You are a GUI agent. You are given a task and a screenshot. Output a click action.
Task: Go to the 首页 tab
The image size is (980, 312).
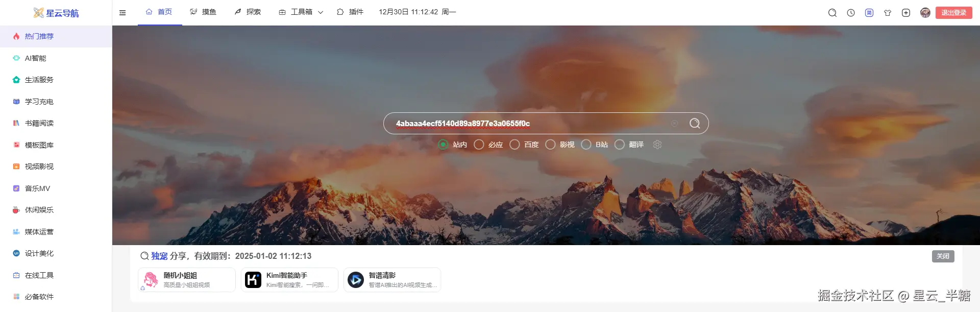(159, 12)
